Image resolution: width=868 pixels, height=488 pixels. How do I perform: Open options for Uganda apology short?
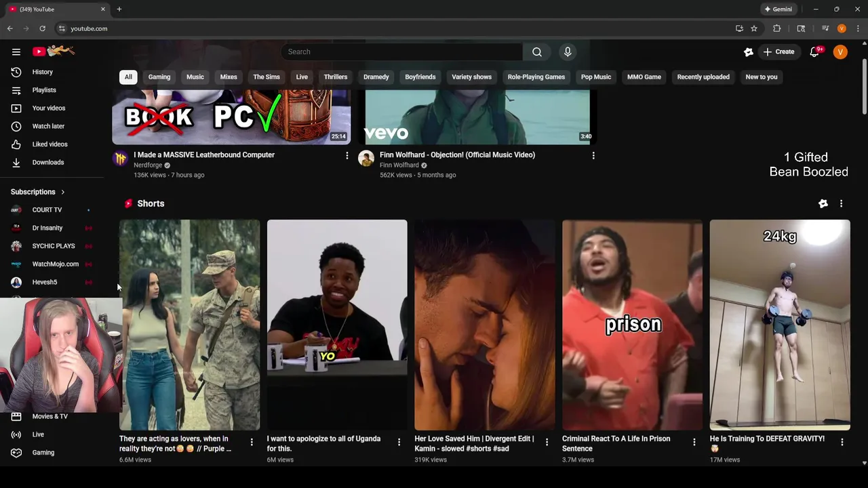(x=399, y=442)
